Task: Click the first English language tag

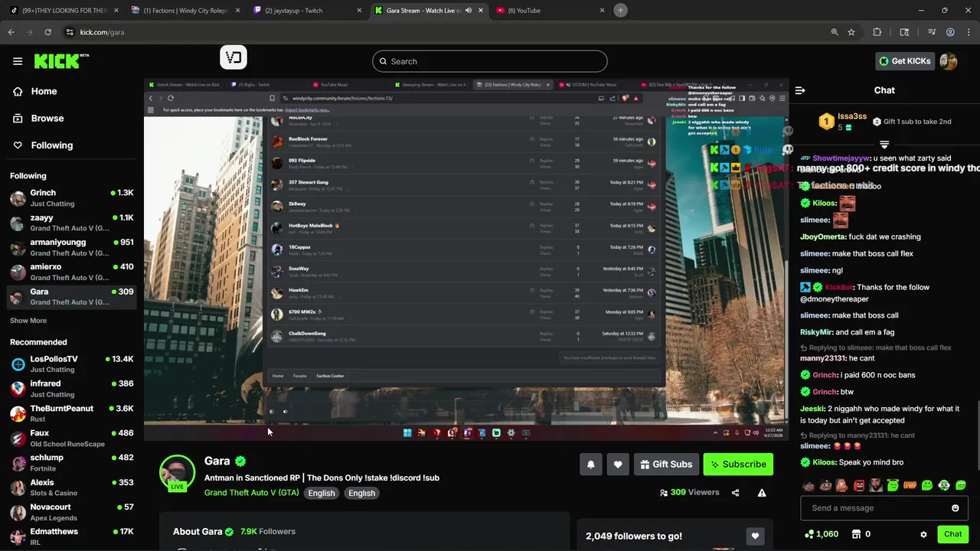Action: [x=322, y=493]
